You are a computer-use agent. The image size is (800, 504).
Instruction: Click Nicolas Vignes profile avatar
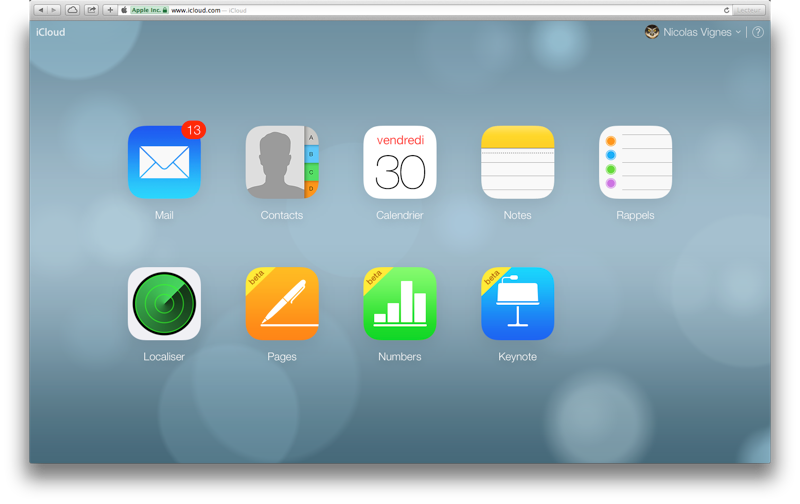(x=652, y=32)
